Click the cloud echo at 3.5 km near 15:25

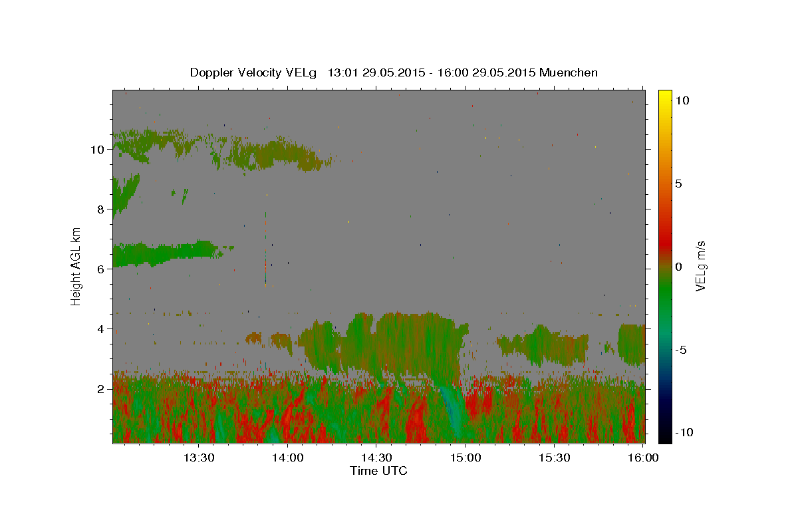[x=542, y=346]
